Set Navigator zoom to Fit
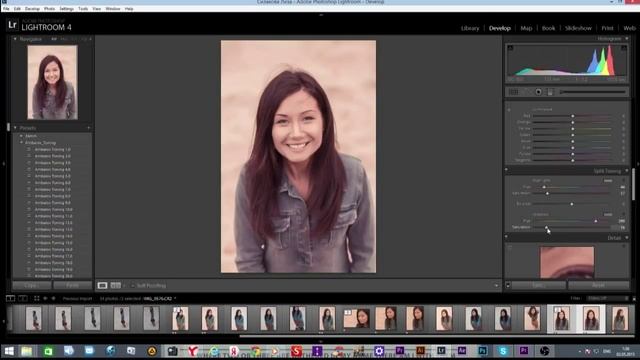Viewport: 640px width, 360px height. point(54,39)
